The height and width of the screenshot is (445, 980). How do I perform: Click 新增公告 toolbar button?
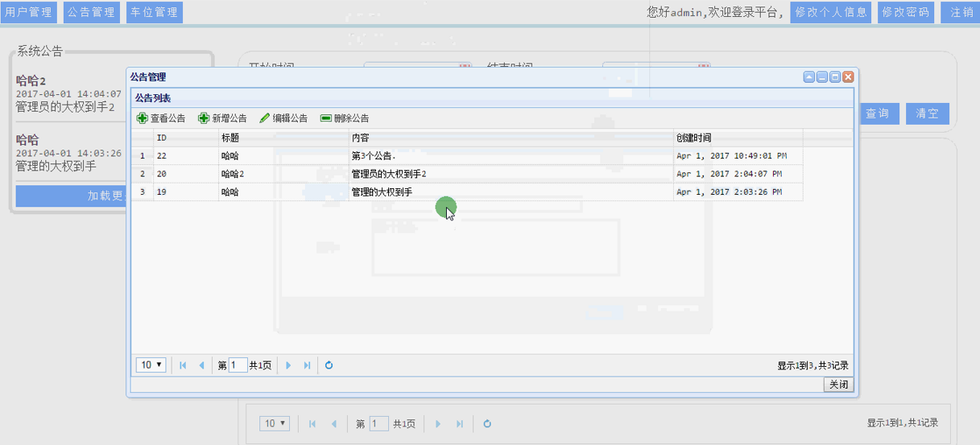(x=223, y=118)
